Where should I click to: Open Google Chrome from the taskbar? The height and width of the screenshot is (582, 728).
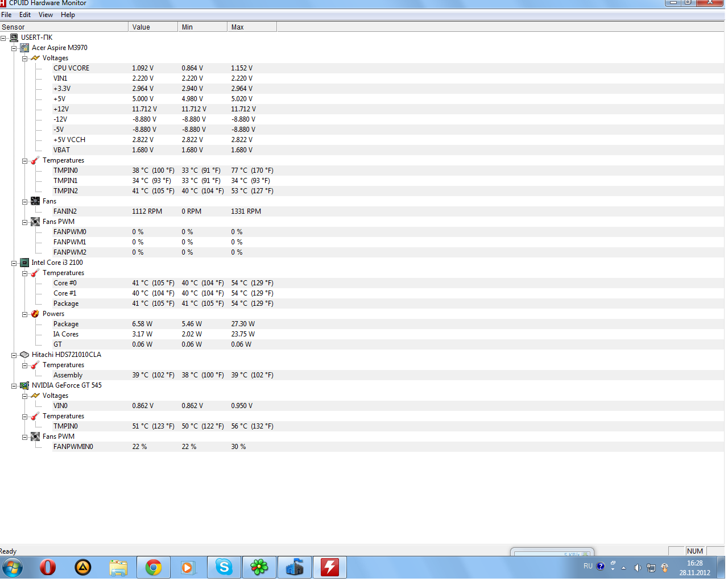pyautogui.click(x=154, y=567)
